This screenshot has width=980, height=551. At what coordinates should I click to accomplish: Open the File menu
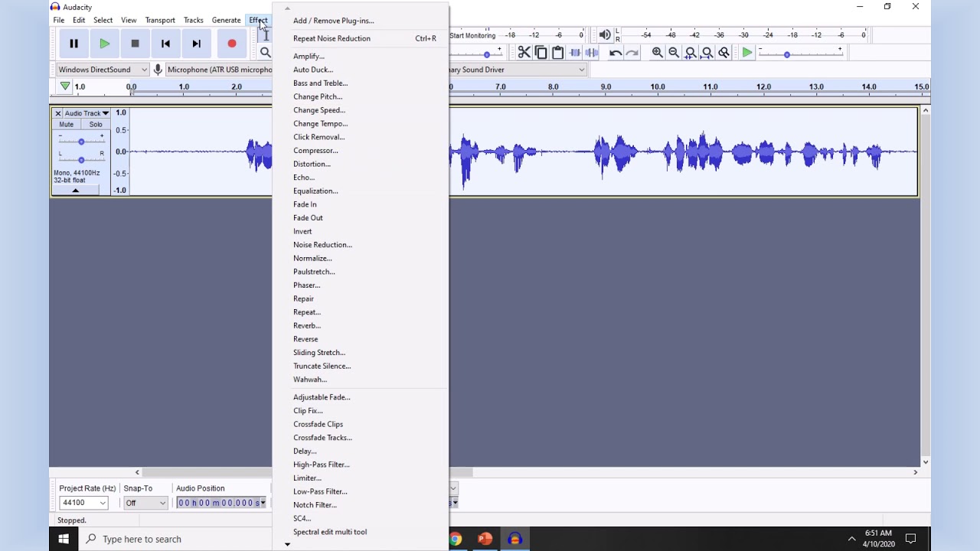[59, 21]
